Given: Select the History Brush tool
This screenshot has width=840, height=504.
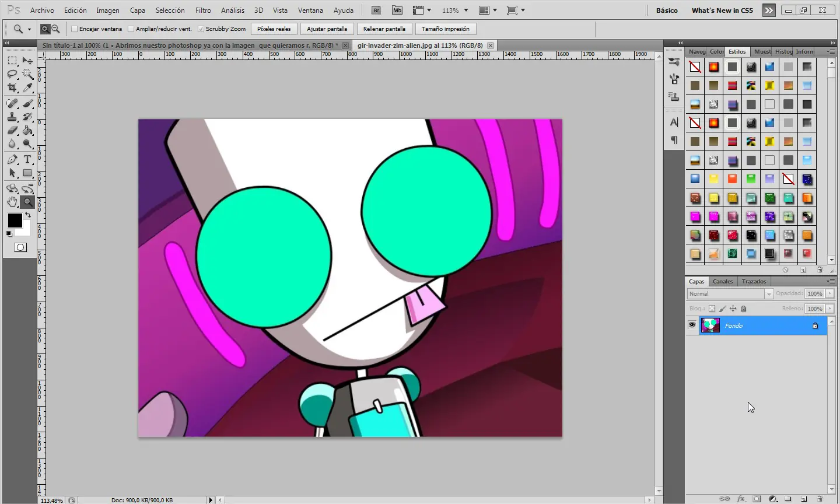Looking at the screenshot, I should point(27,117).
